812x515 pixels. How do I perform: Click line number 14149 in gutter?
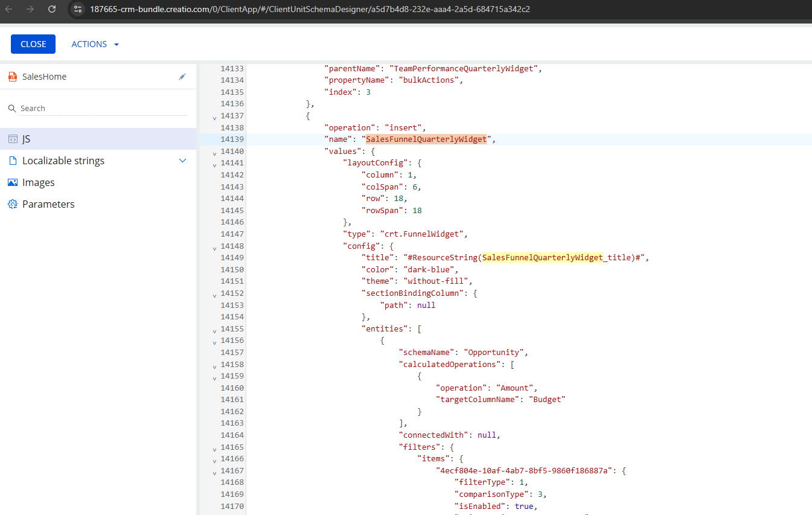point(232,258)
